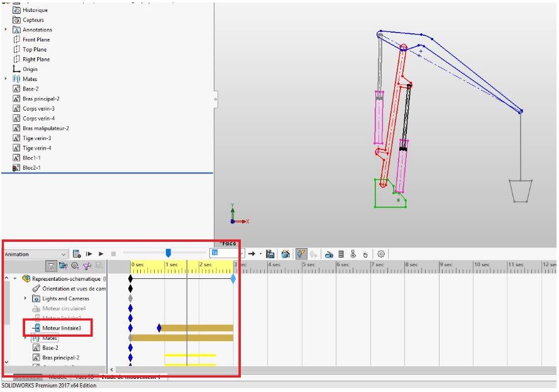The width and height of the screenshot is (559, 392).
Task: Expand Mates in the feature tree
Action: (6, 79)
